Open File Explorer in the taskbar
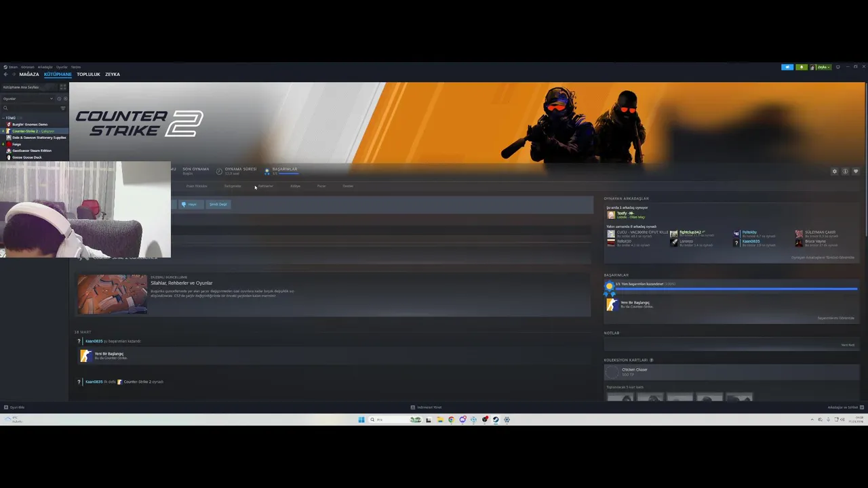The width and height of the screenshot is (868, 488). coord(439,420)
